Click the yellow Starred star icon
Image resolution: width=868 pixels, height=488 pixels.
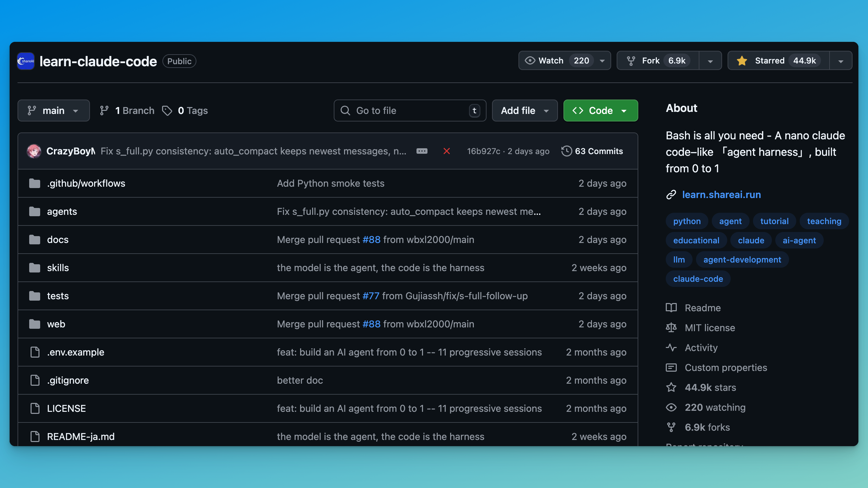(742, 61)
